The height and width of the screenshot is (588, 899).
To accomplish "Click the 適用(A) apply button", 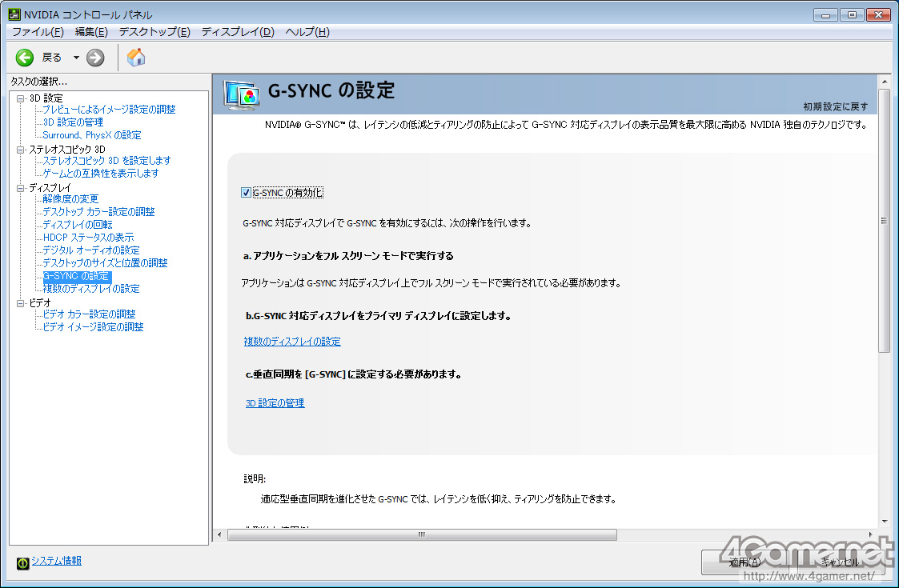I will [744, 562].
